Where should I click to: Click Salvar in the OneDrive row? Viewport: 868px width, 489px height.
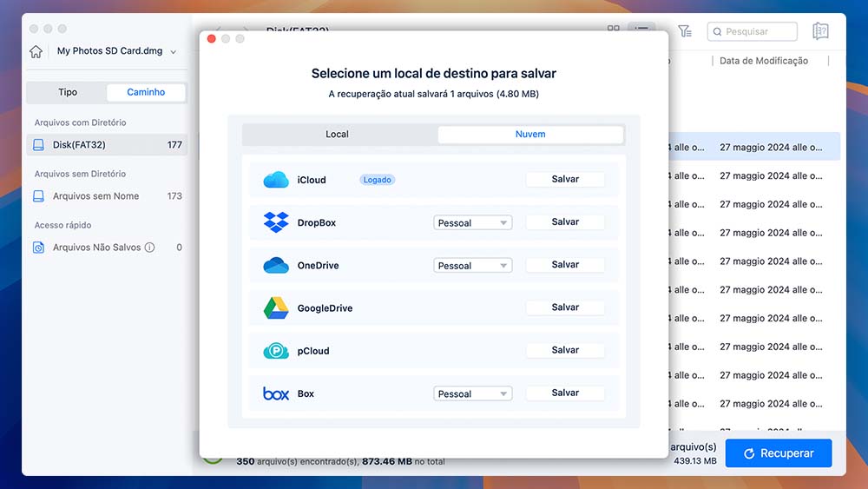565,264
